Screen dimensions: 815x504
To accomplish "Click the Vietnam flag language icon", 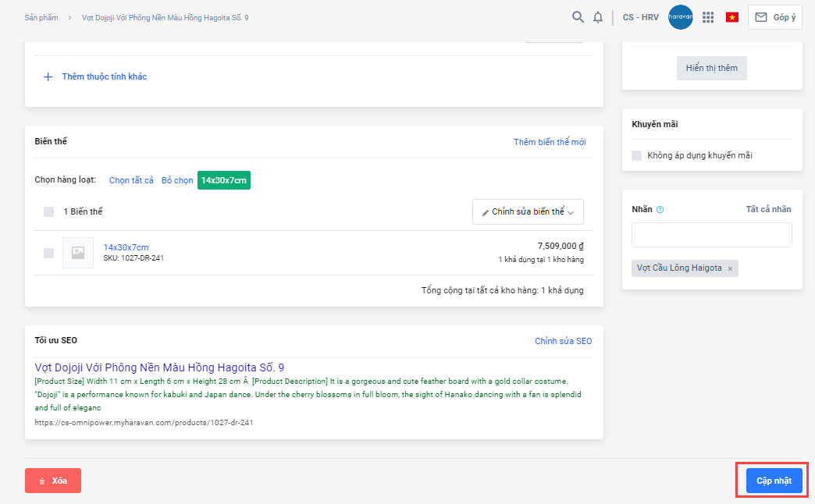I will 731,17.
